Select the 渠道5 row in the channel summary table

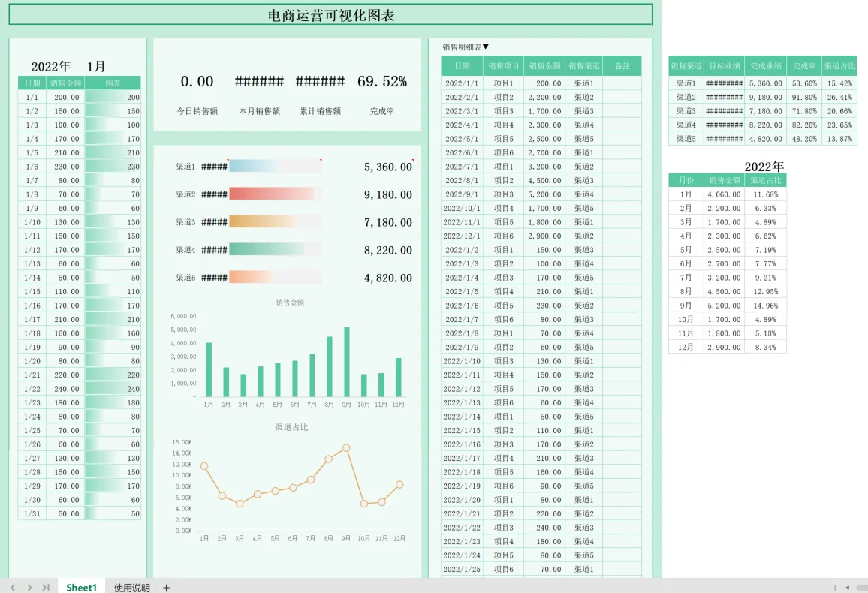pos(683,139)
